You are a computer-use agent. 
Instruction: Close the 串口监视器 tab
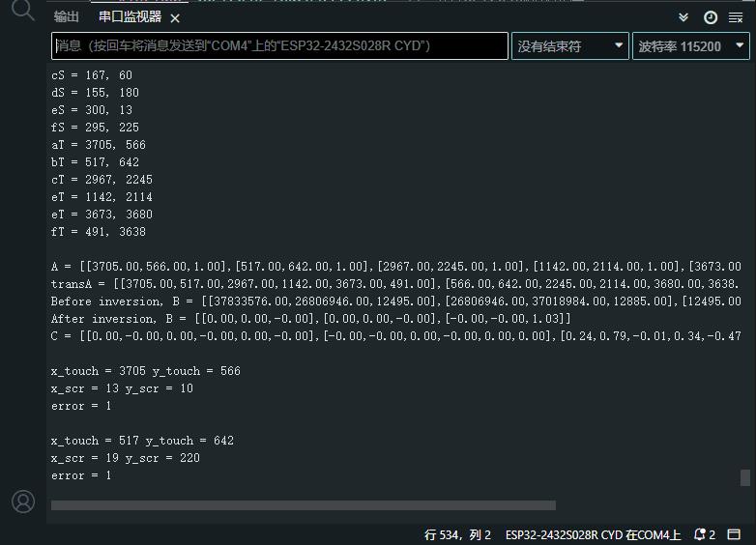pyautogui.click(x=175, y=18)
